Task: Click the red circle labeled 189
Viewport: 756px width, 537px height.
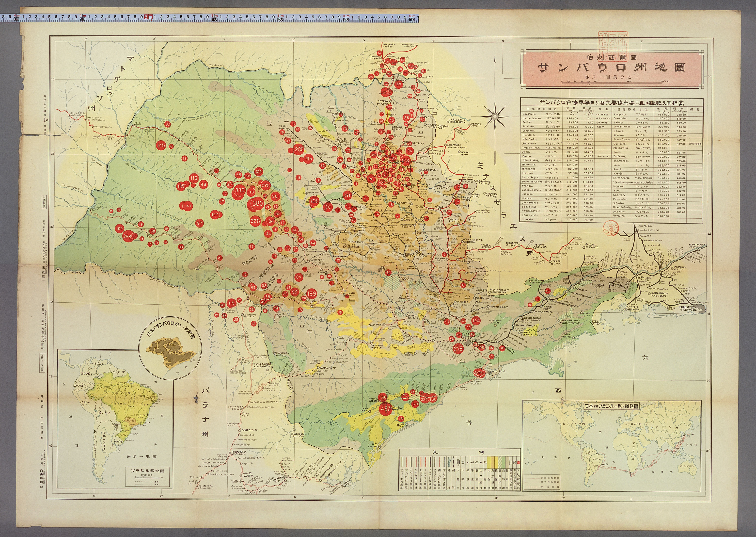Action: click(311, 293)
